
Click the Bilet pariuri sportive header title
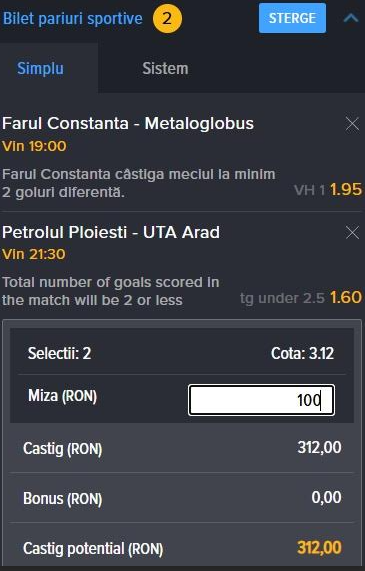(72, 19)
